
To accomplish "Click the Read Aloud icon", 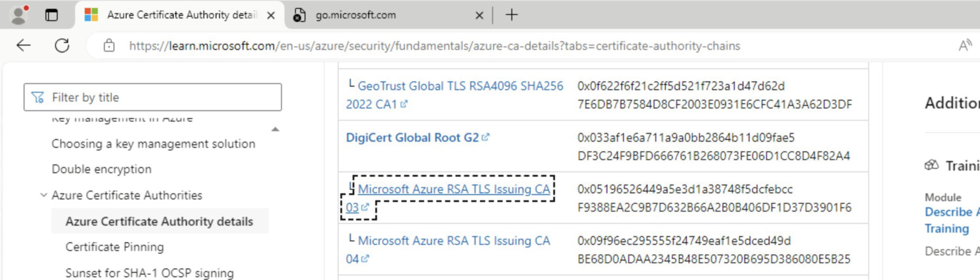I will click(965, 46).
